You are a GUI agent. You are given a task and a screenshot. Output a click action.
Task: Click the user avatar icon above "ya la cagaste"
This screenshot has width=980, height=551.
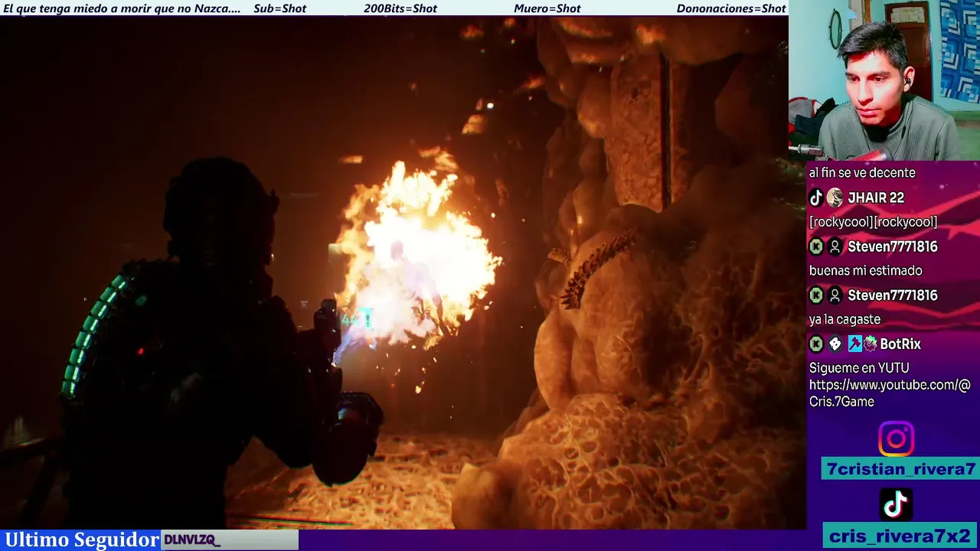(835, 295)
